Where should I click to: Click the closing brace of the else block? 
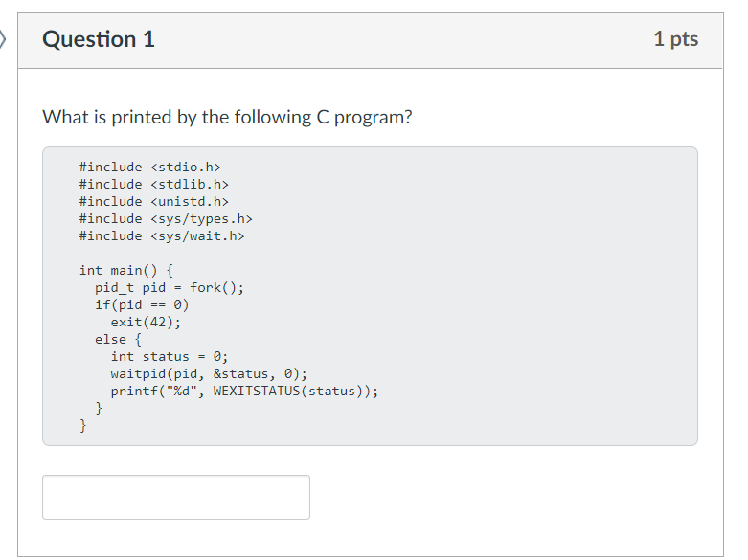99,408
